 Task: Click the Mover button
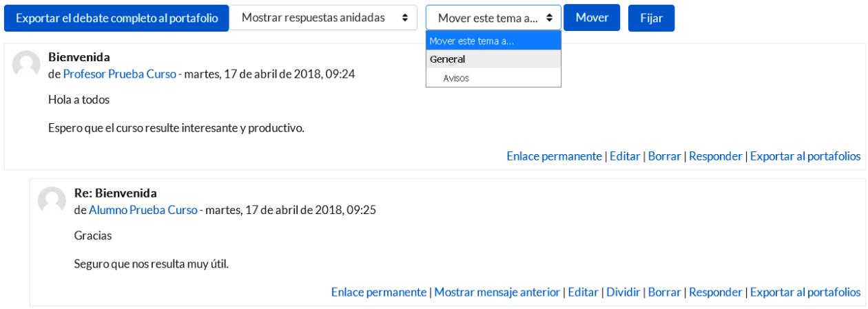pyautogui.click(x=592, y=17)
